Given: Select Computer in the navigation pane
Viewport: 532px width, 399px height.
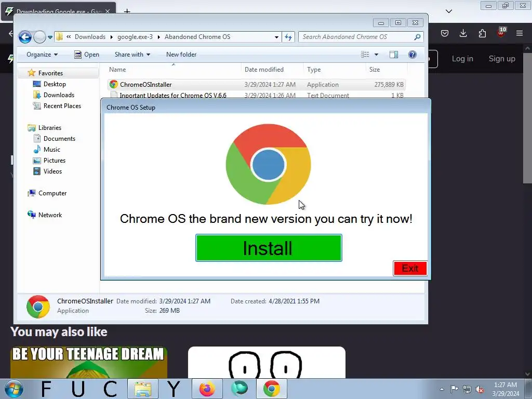Looking at the screenshot, I should (52, 193).
